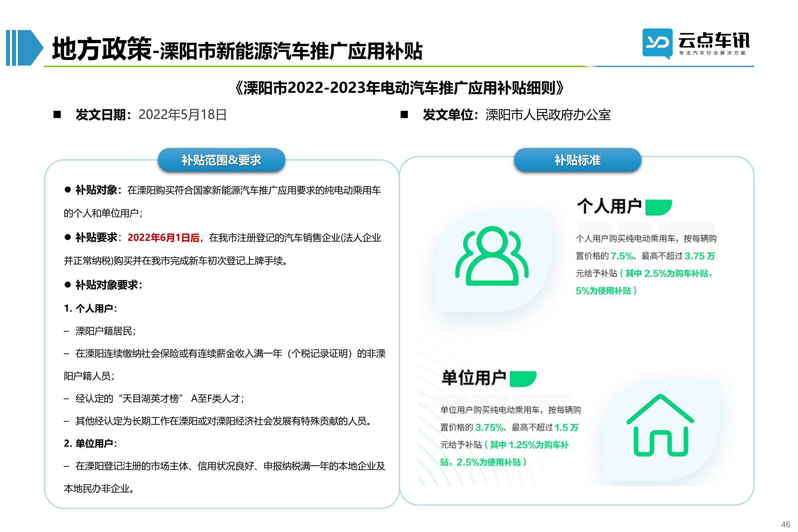Click the line 溧阳户籍居民
The width and height of the screenshot is (798, 532).
(106, 331)
